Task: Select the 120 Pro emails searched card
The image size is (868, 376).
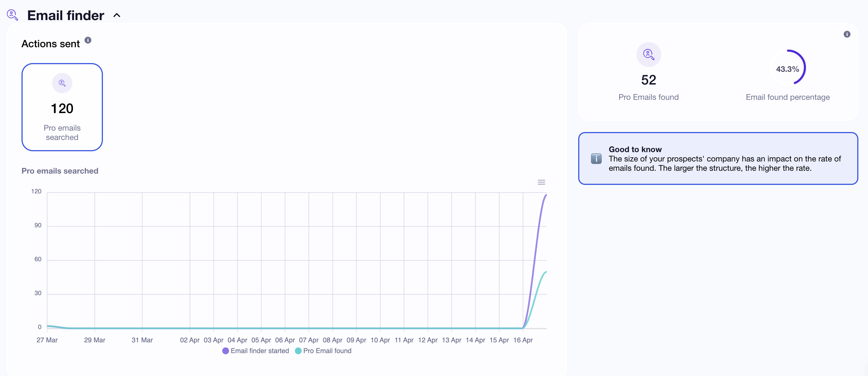Action: click(62, 107)
